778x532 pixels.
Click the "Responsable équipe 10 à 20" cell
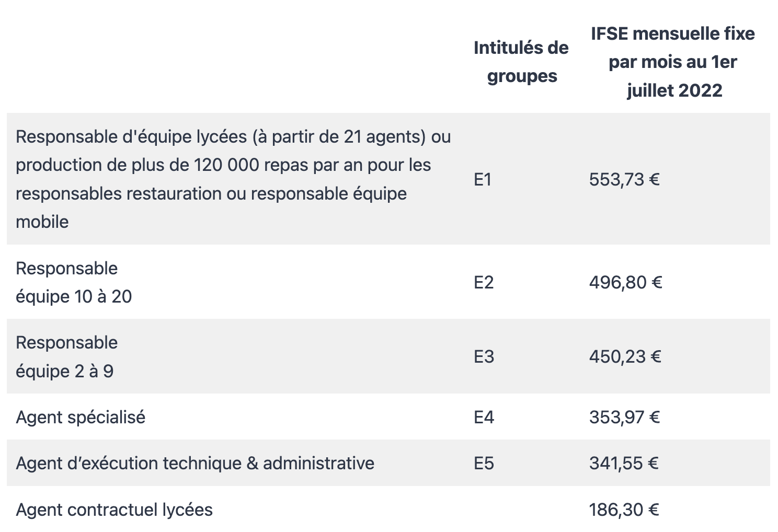[74, 282]
